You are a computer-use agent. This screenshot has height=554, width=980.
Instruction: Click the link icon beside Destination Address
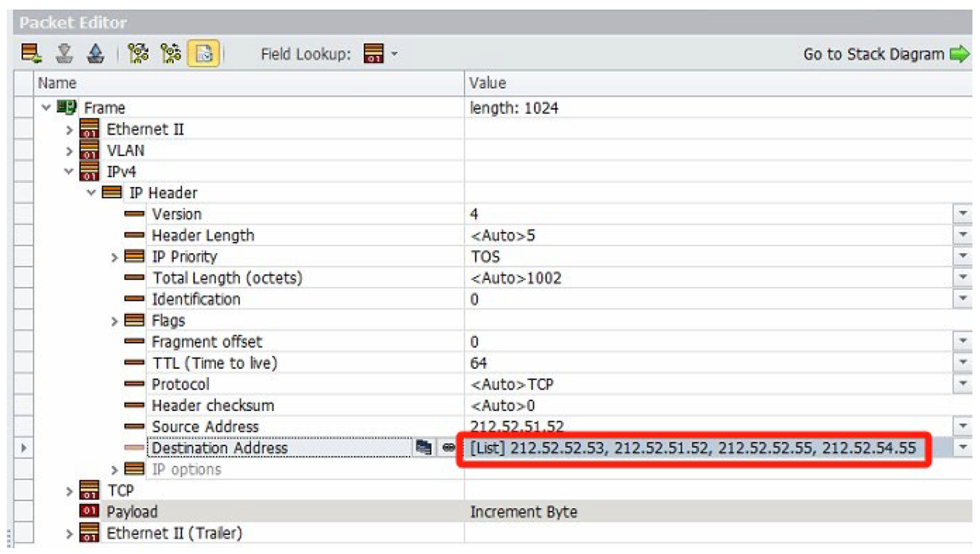(x=449, y=448)
